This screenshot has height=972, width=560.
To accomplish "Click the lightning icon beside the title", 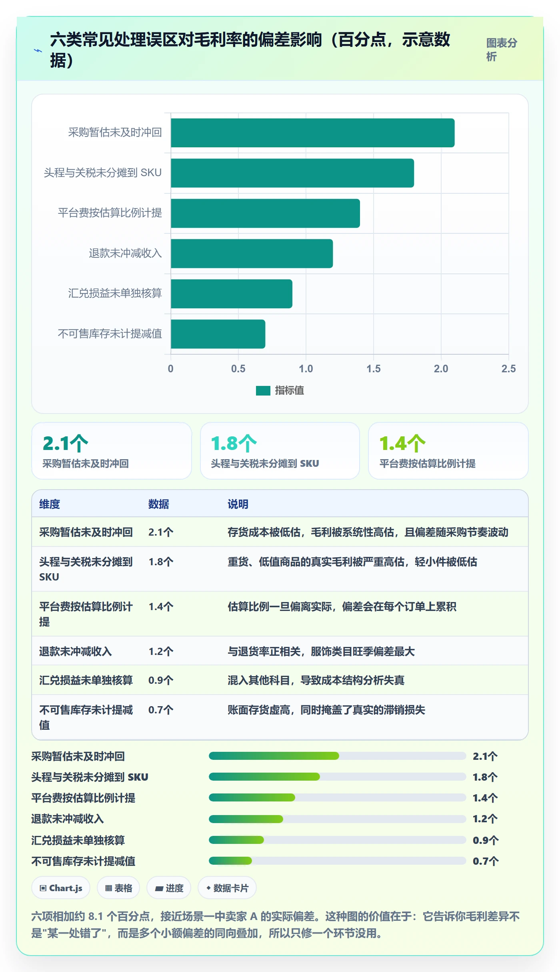I will tap(38, 51).
